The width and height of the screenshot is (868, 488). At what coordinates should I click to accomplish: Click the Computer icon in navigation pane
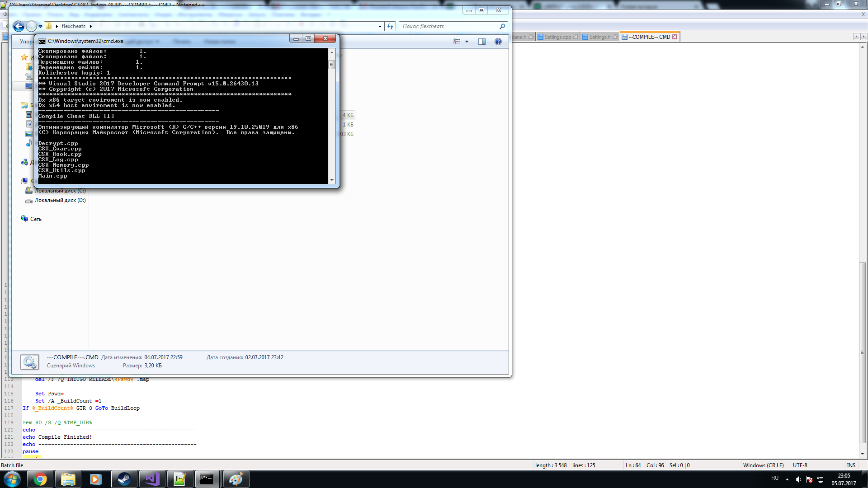pos(24,181)
